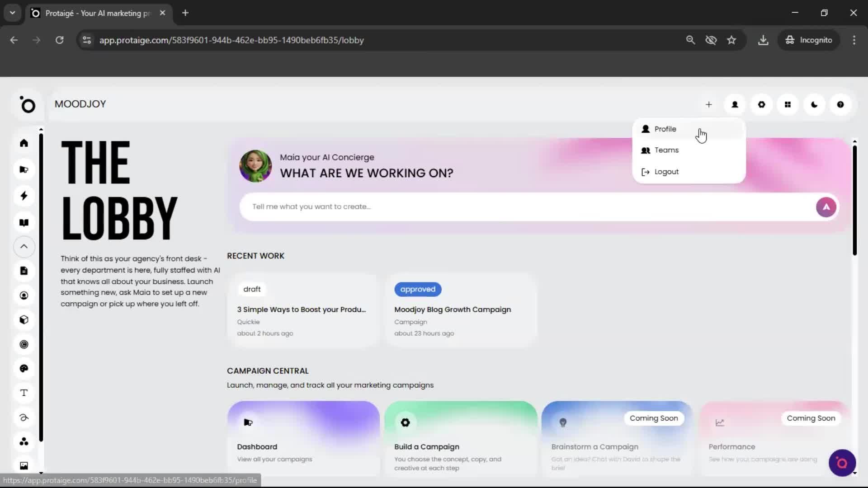Image resolution: width=868 pixels, height=488 pixels.
Task: Select the Text tool icon in sidebar
Action: point(24,393)
